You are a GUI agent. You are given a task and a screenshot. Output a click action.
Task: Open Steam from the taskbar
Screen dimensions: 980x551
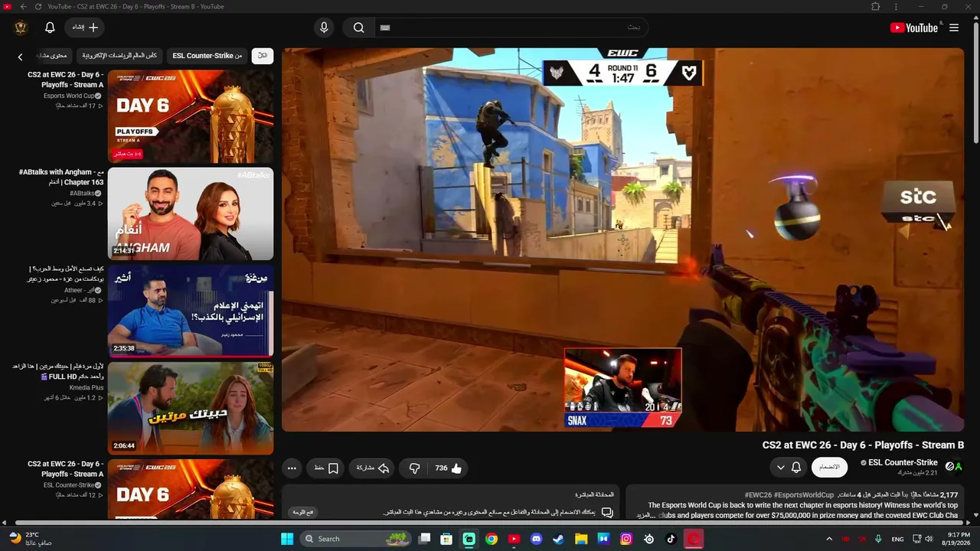(x=559, y=539)
